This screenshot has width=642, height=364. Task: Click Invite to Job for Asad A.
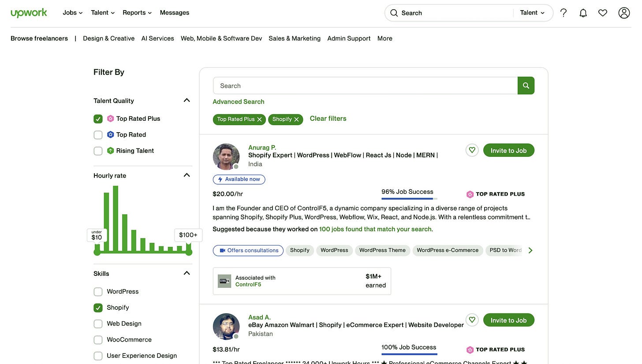point(509,320)
